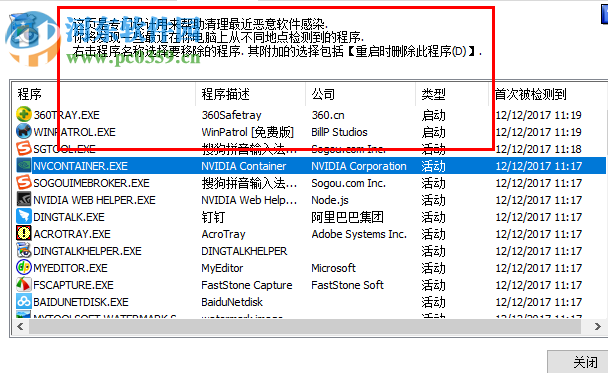
Task: Click the WINPATROL.EXE Scotty dog icon
Action: (24, 132)
